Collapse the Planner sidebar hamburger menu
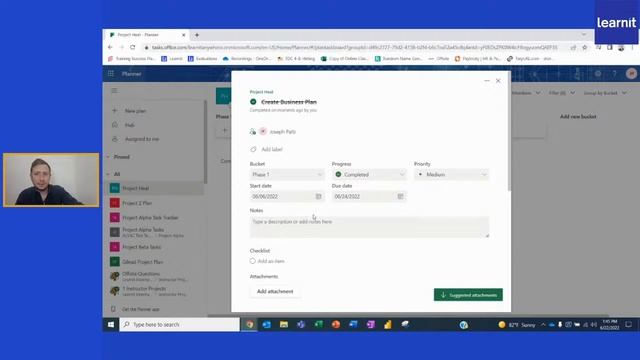The image size is (640, 360). pos(114,91)
